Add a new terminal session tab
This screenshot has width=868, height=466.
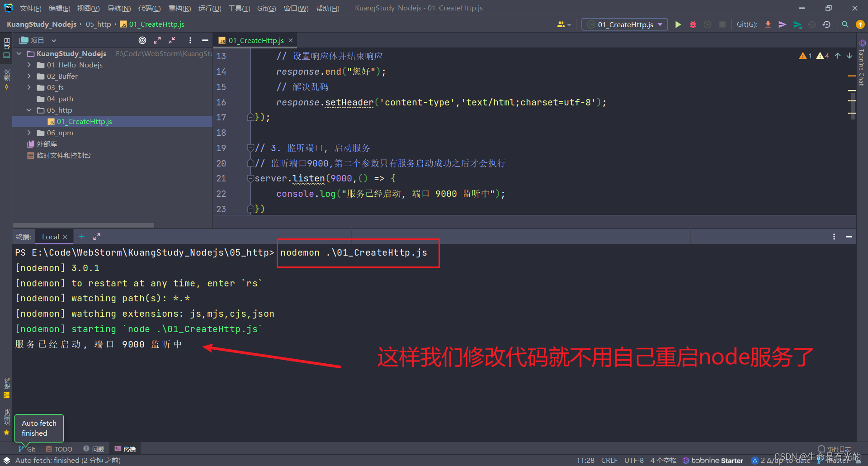coord(82,237)
